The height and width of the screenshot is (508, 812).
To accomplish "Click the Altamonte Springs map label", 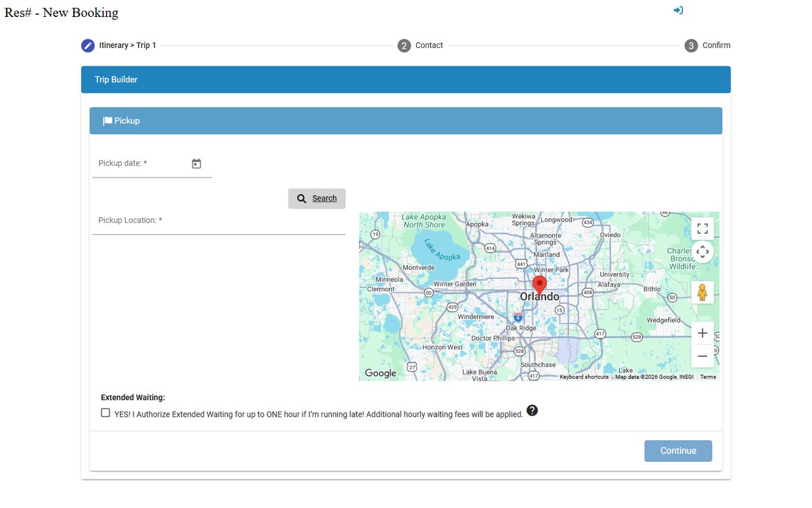I will [x=545, y=238].
